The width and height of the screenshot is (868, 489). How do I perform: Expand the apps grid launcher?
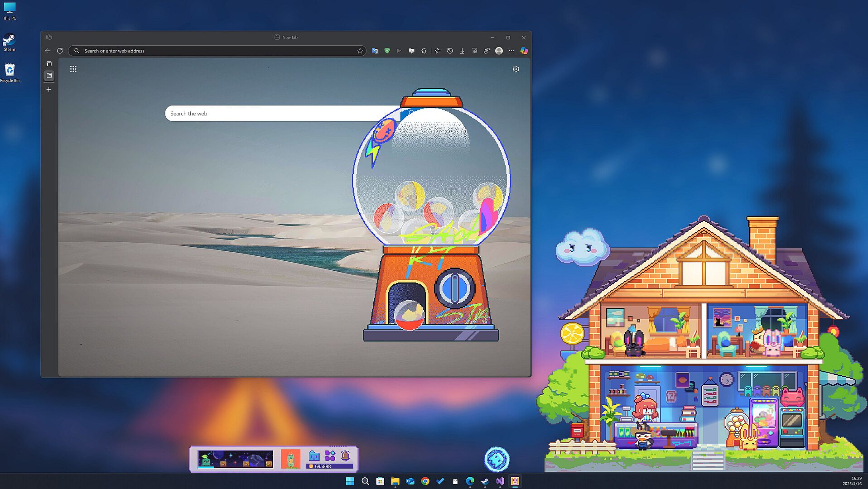click(x=73, y=69)
